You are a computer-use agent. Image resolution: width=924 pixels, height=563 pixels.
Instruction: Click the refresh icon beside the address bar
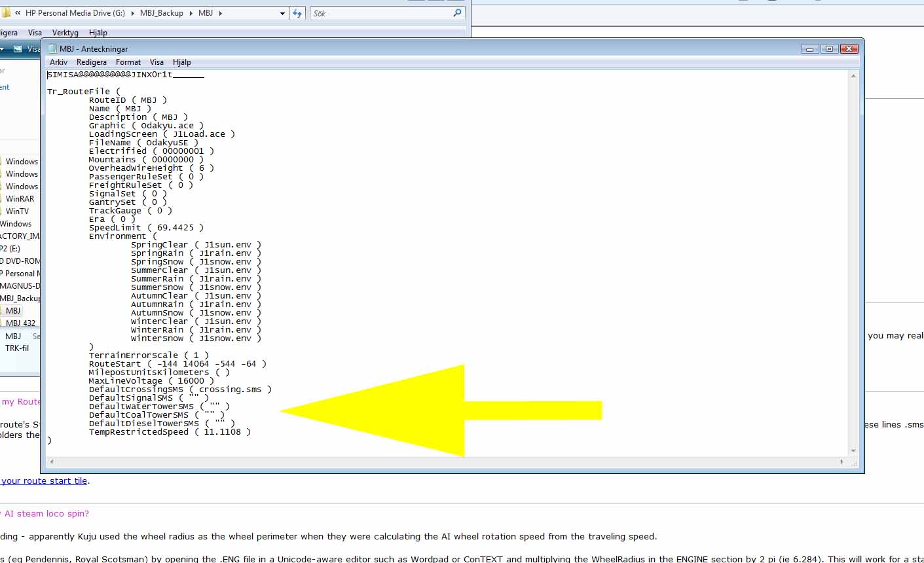coord(298,13)
